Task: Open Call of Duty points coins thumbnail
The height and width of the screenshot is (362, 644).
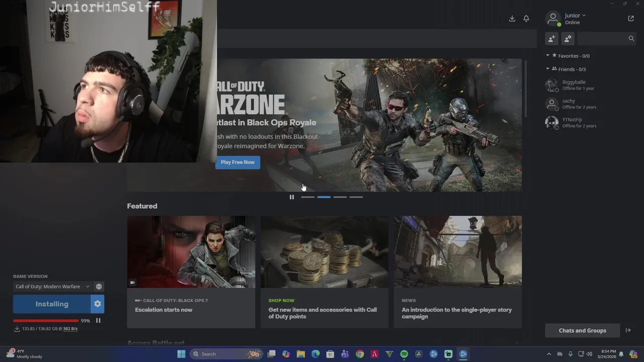Action: click(325, 252)
